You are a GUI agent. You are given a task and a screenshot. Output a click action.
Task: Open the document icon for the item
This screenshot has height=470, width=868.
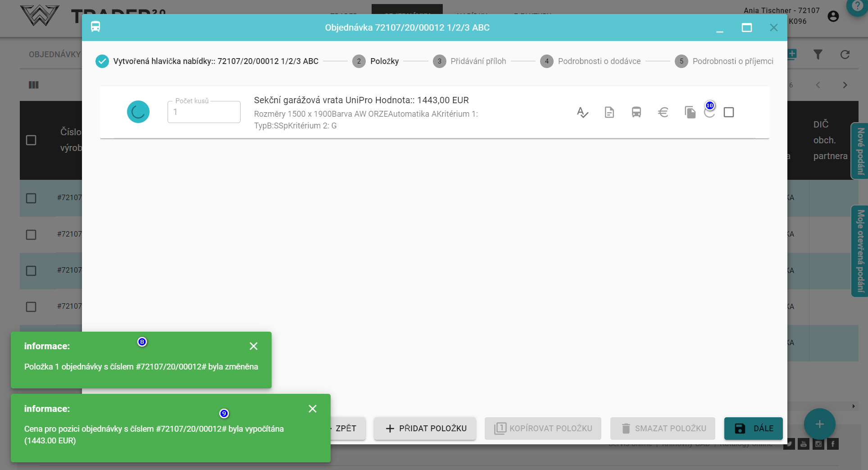click(609, 112)
